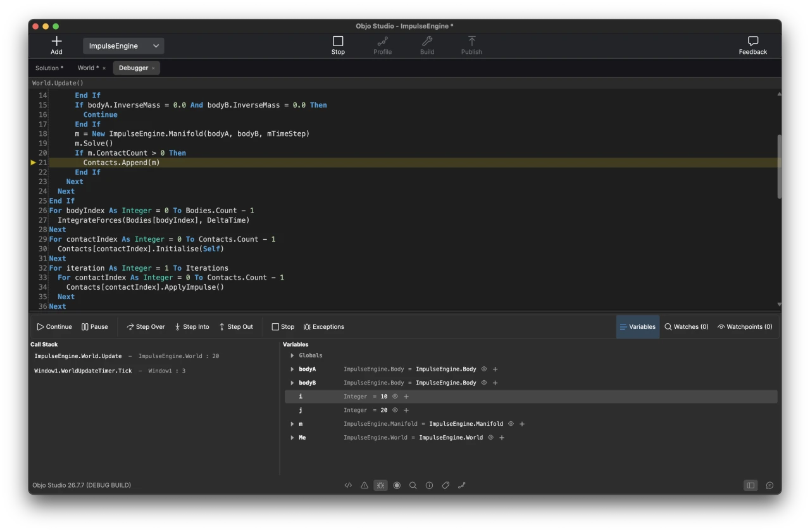The width and height of the screenshot is (810, 532).
Task: Open the Feedback speech bubble
Action: [x=753, y=41]
